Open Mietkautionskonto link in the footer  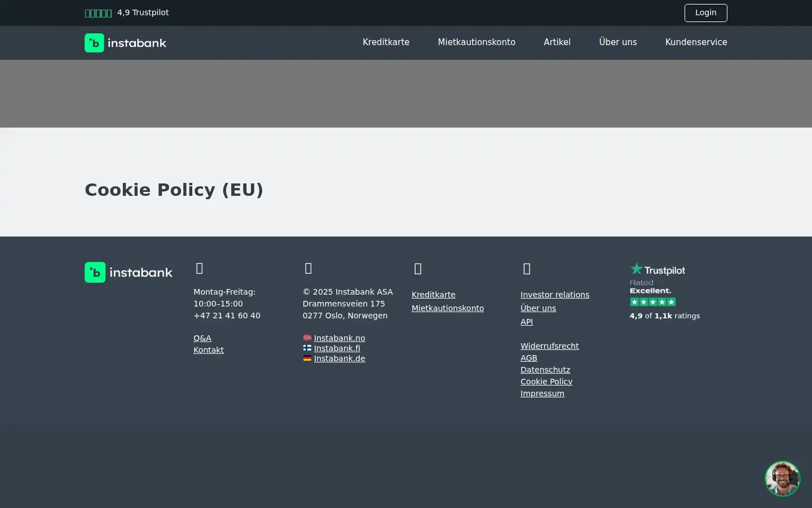[448, 308]
